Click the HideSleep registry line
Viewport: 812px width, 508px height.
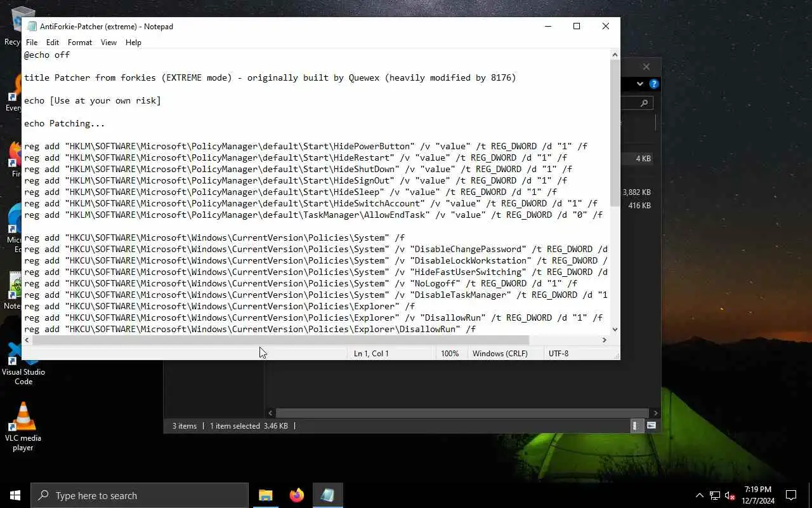coord(291,192)
